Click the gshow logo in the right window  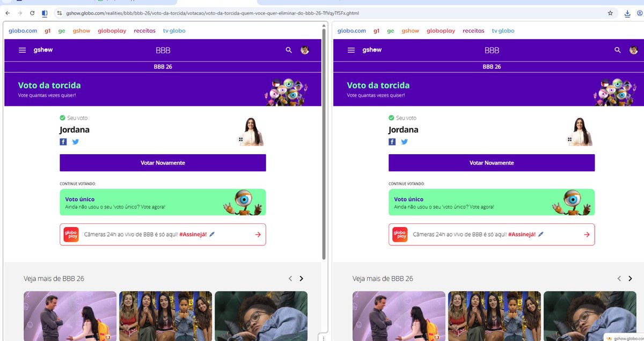372,49
